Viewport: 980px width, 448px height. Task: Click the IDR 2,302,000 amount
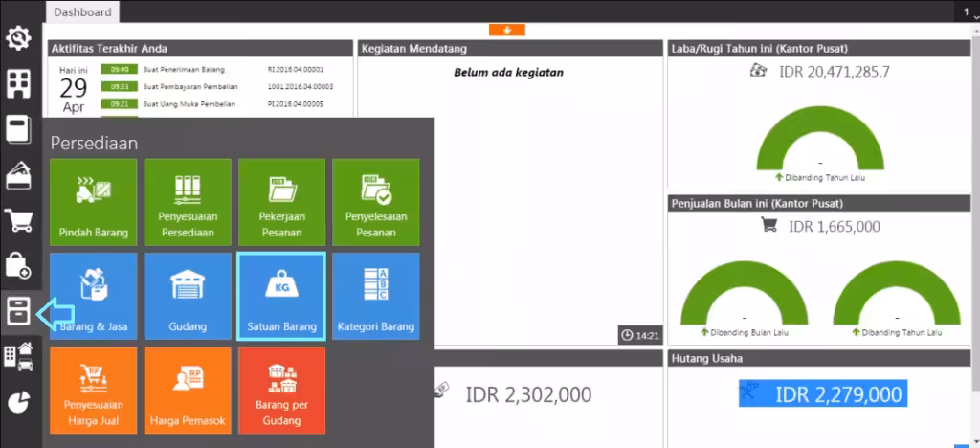click(x=528, y=394)
